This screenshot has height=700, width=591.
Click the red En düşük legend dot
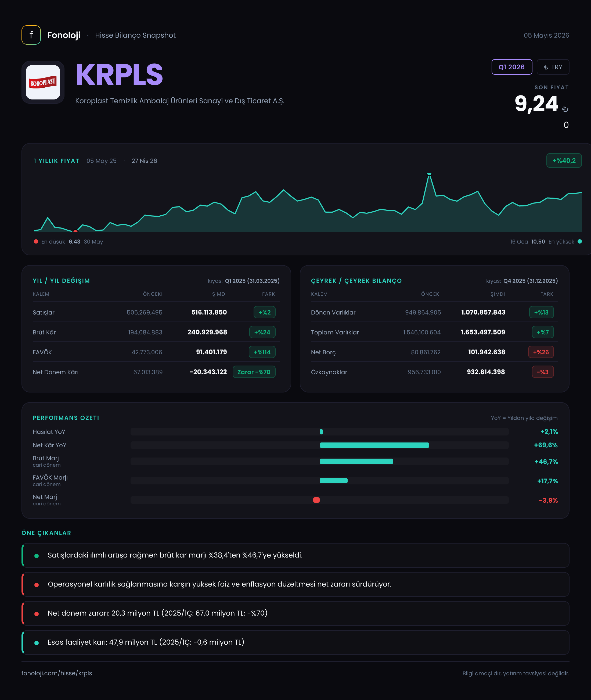(36, 241)
